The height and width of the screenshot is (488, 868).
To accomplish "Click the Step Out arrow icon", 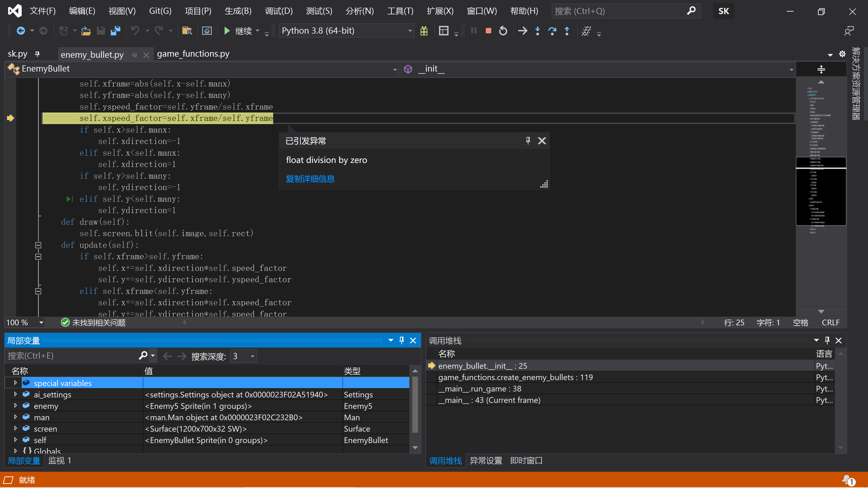I will coord(567,31).
